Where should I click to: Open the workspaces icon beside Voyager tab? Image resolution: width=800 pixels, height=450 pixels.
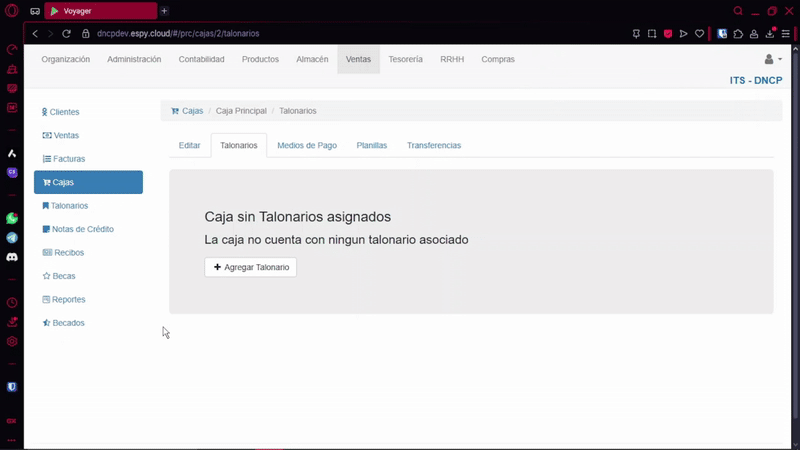pyautogui.click(x=35, y=11)
